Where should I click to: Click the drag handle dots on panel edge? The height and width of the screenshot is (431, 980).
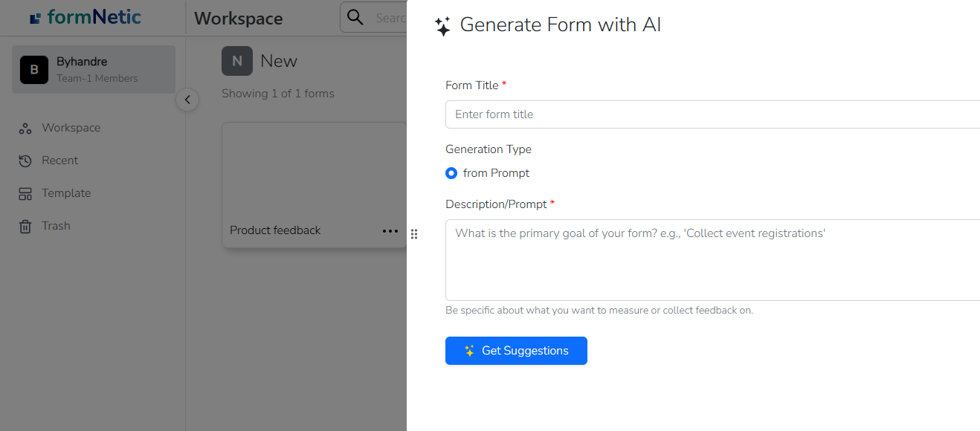point(414,234)
